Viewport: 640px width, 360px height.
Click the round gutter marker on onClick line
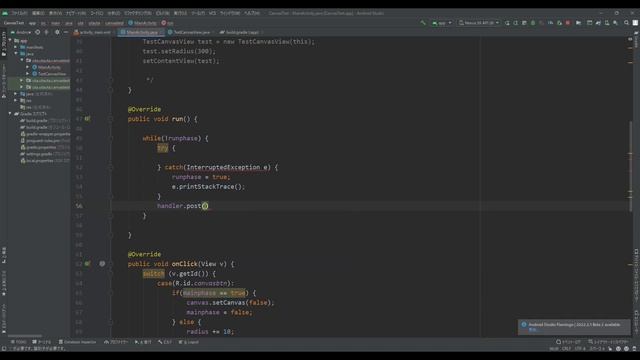click(102, 264)
